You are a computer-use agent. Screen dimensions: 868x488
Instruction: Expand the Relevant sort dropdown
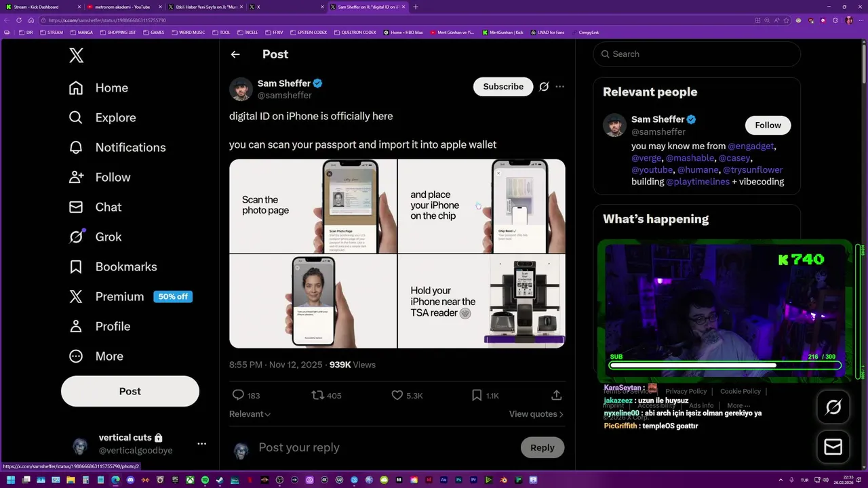coord(250,414)
